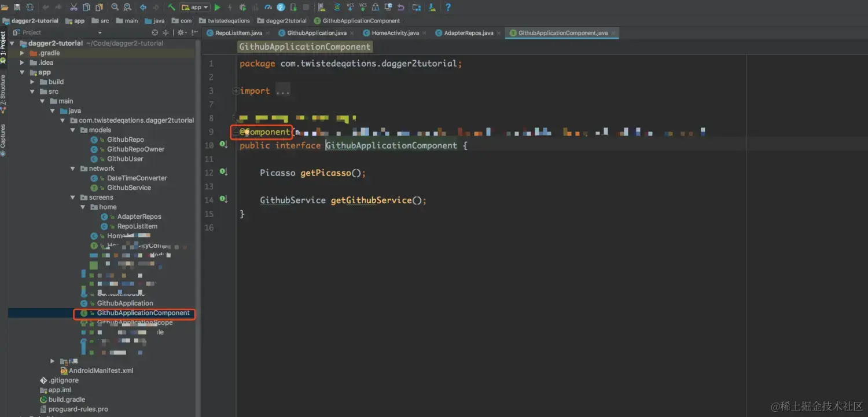This screenshot has height=417, width=868.
Task: Collapse the models package arrow
Action: tap(72, 130)
